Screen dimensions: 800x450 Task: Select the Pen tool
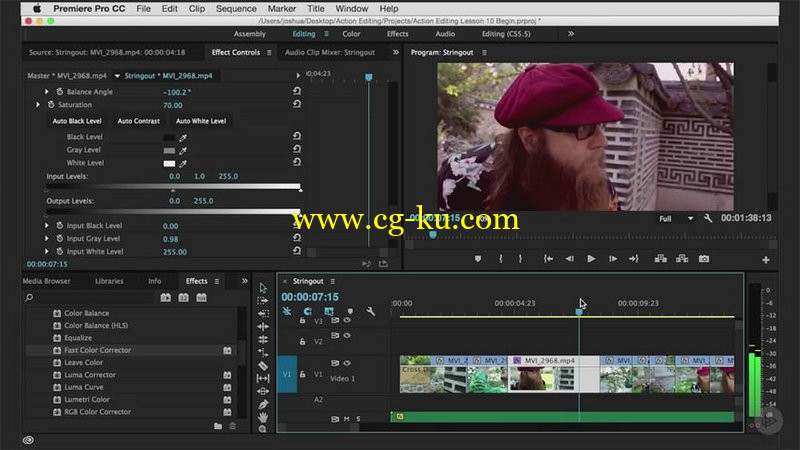click(263, 405)
